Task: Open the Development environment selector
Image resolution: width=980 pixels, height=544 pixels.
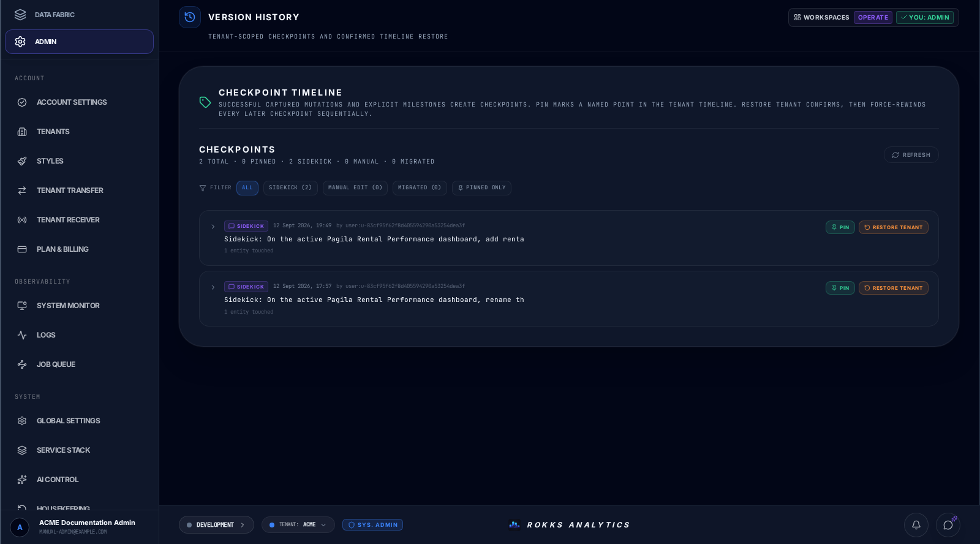Action: (x=216, y=525)
